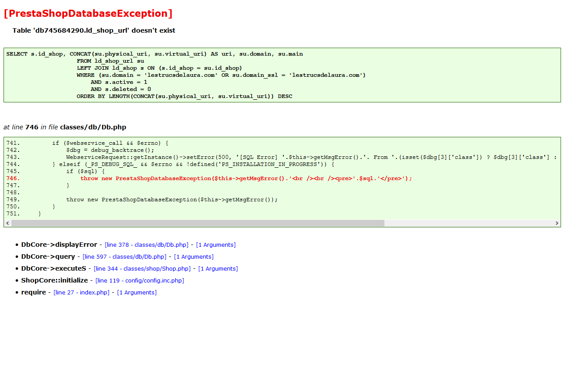Click the 'AND s.deleted = 0' query line

coord(121,89)
